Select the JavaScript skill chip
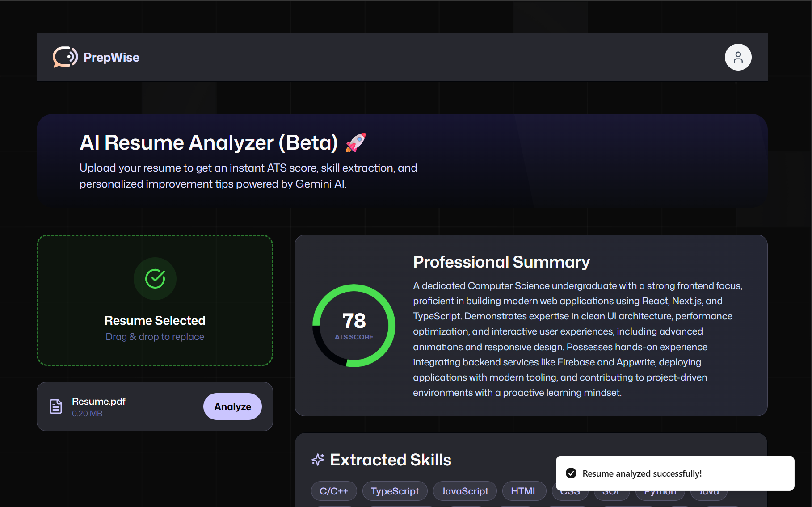This screenshot has width=812, height=507. (x=465, y=491)
